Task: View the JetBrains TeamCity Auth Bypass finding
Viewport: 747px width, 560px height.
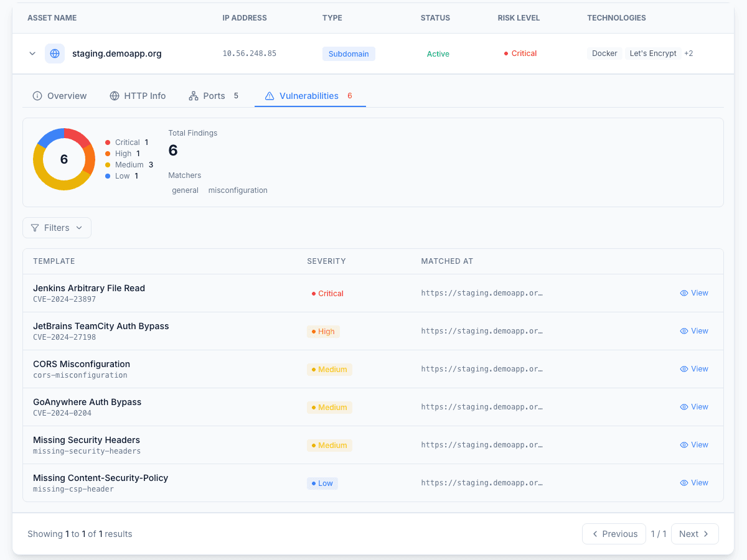Action: point(694,331)
